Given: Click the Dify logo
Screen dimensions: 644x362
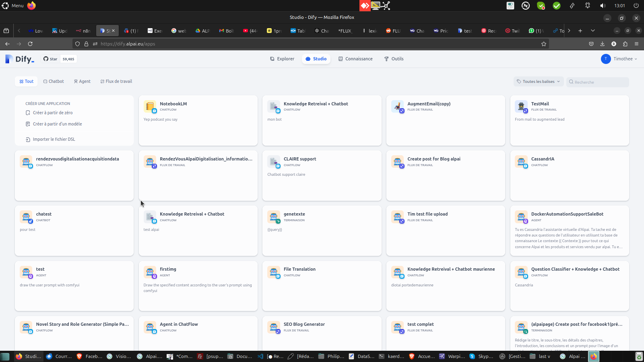Looking at the screenshot, I should point(20,59).
